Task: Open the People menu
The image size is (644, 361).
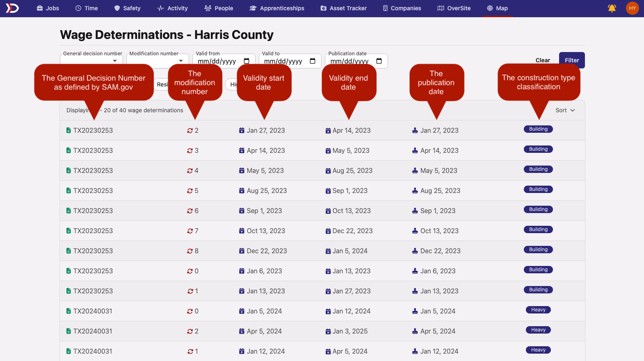Action: coord(219,8)
